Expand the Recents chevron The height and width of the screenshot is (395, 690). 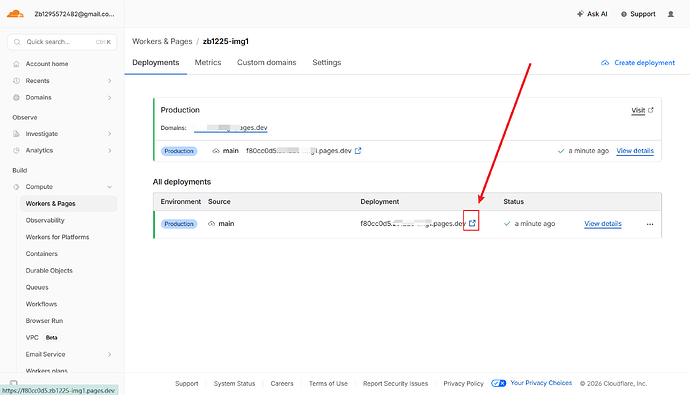pyautogui.click(x=110, y=80)
